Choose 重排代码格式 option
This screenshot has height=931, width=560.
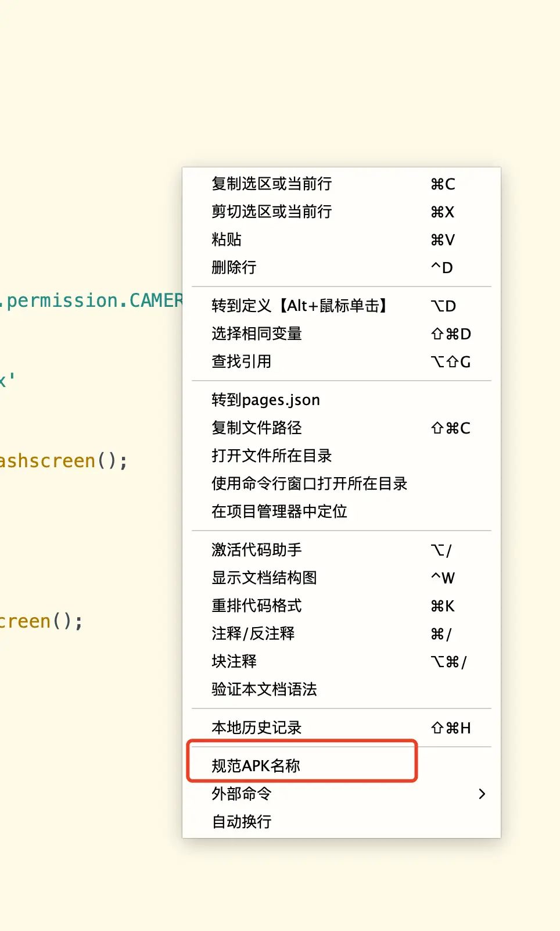click(x=257, y=606)
